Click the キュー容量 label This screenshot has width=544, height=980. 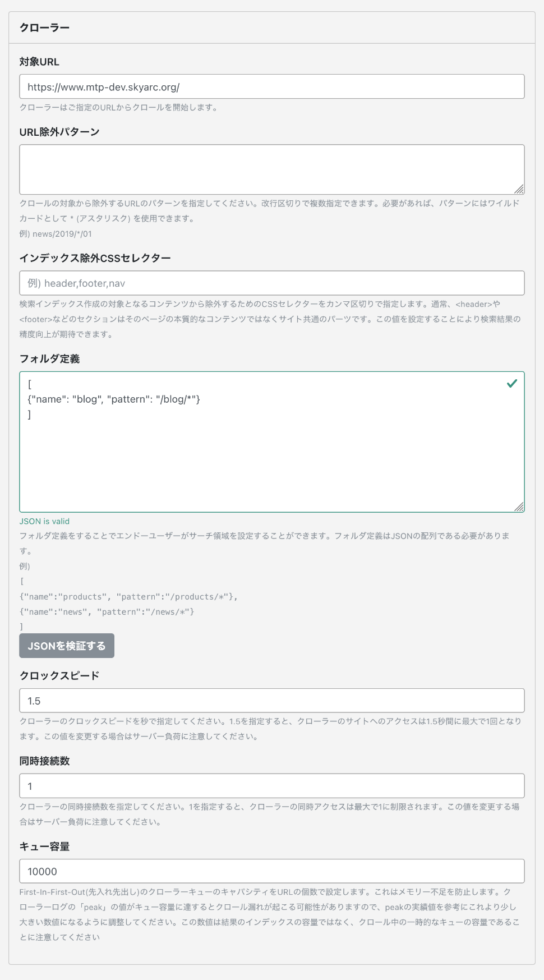tap(44, 846)
